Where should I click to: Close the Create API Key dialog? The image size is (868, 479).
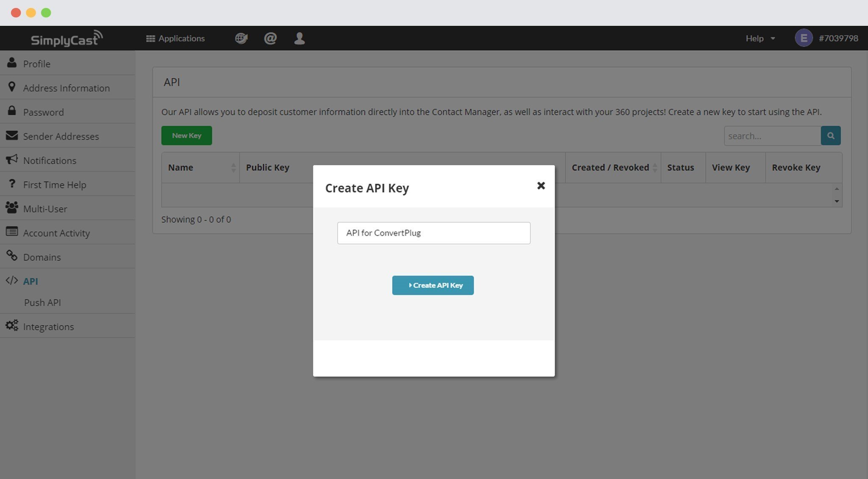[541, 186]
